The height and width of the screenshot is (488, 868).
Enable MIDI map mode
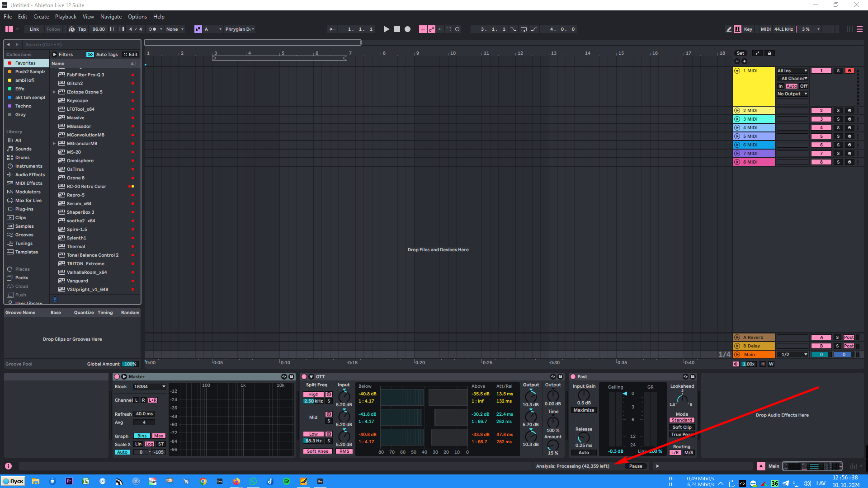tap(765, 29)
